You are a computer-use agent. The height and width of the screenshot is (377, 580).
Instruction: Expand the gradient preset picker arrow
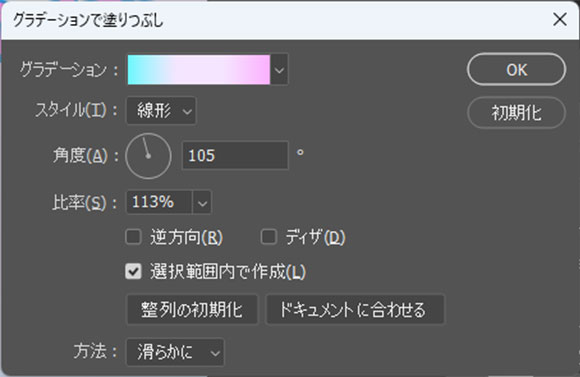279,70
